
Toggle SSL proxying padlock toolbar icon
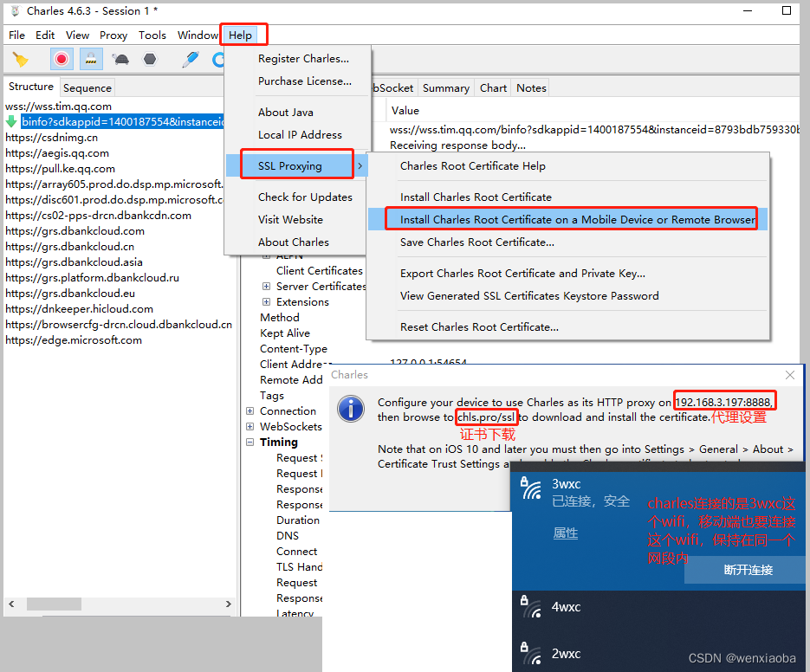pos(91,59)
